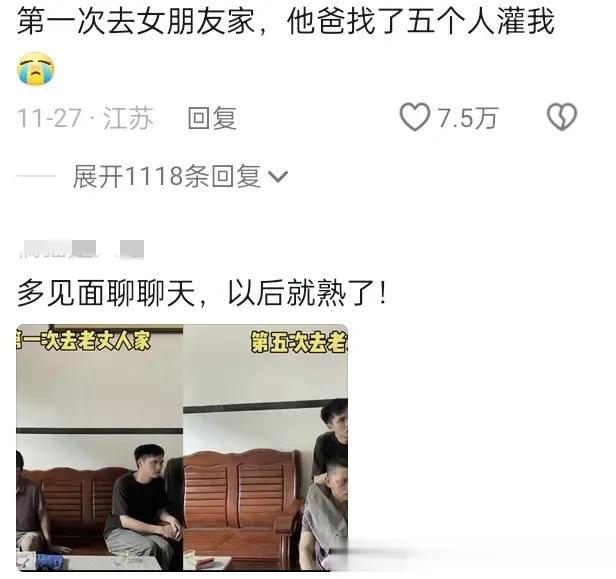Open the left photo captioned 第一次去老丈人家
The image size is (616, 579).
point(99,447)
